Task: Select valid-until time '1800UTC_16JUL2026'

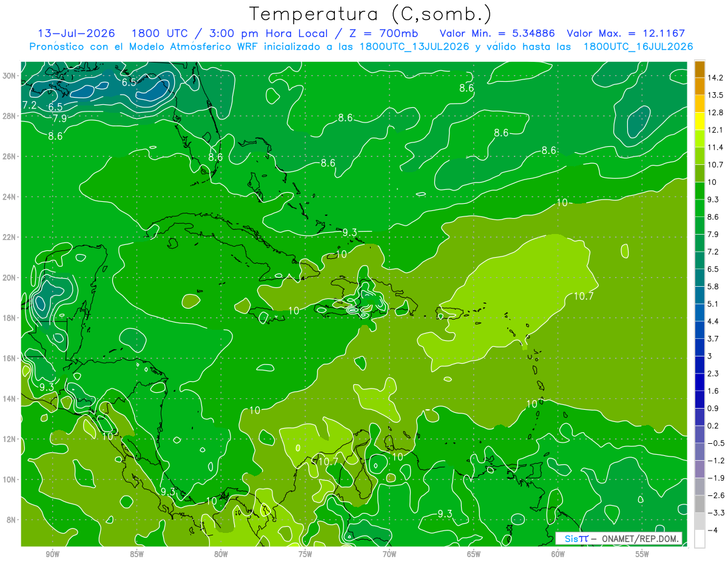Action: 638,47
